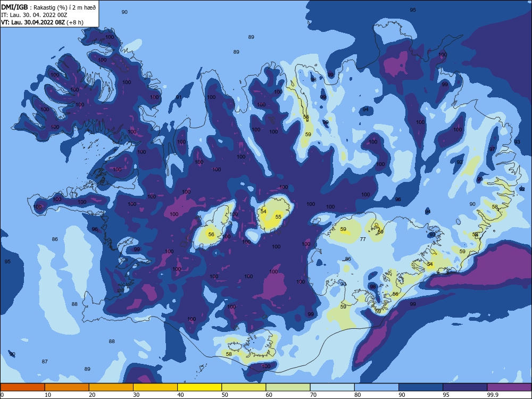Click the 0–10 dark orange legend swatch
This screenshot has width=532, height=399.
(22, 387)
